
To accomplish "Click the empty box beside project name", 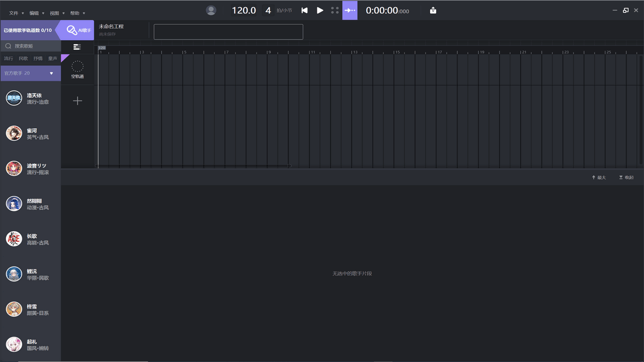I will click(228, 32).
